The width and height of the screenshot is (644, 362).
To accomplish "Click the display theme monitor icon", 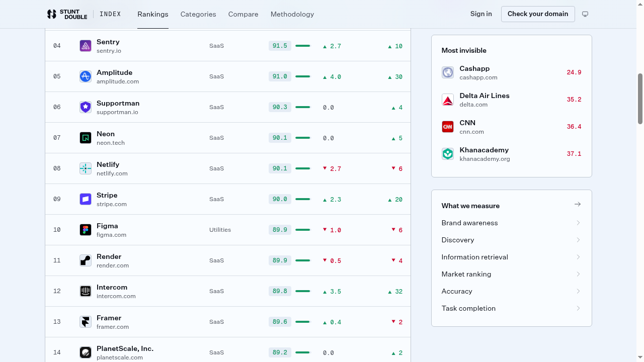I will click(x=585, y=14).
